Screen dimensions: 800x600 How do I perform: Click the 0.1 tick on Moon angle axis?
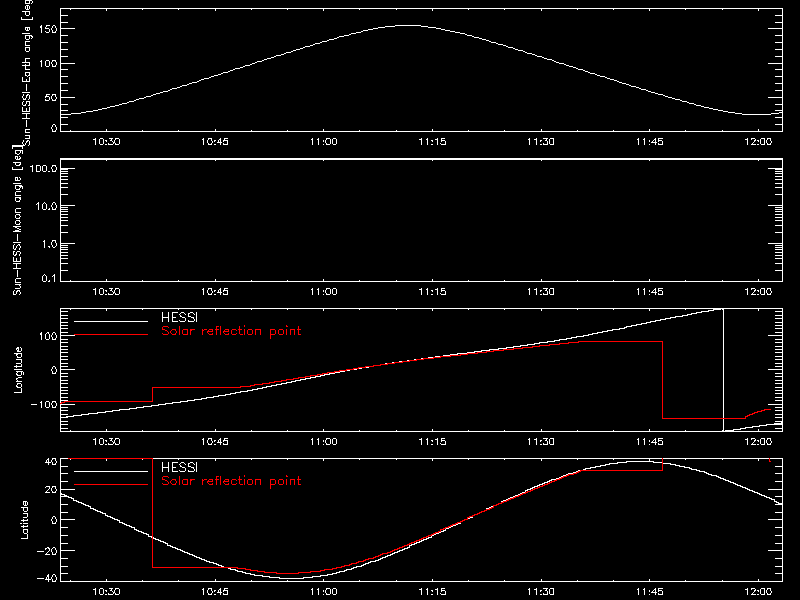coord(49,278)
